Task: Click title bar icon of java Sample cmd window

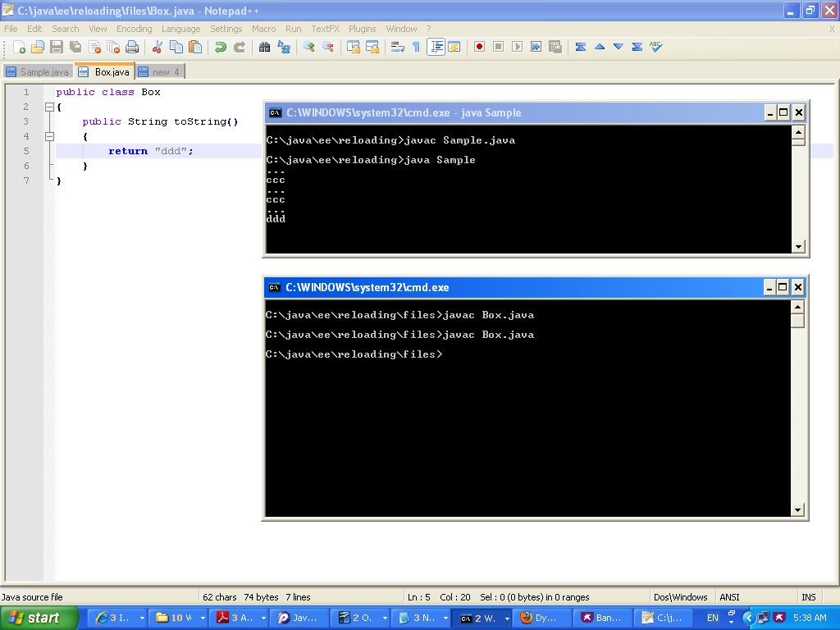Action: coord(276,112)
